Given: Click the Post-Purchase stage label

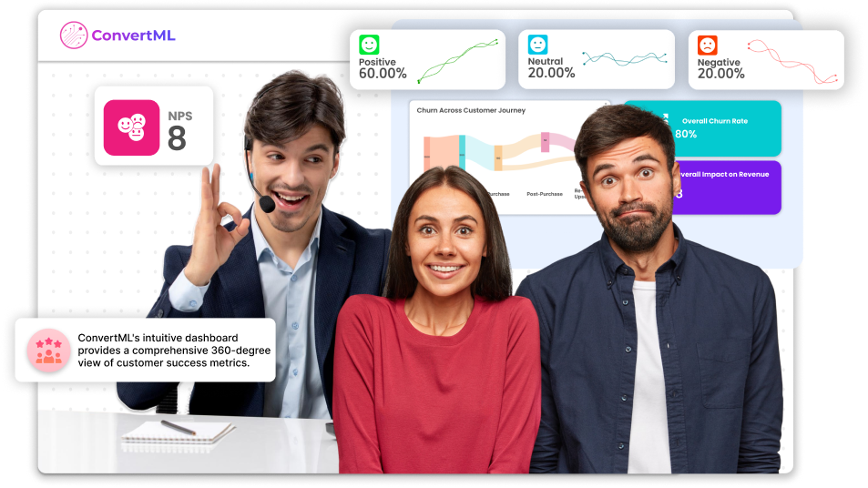Looking at the screenshot, I should (x=544, y=194).
